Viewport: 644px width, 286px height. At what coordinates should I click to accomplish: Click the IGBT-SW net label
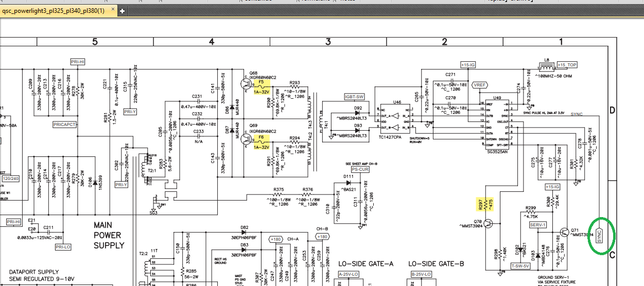point(354,97)
